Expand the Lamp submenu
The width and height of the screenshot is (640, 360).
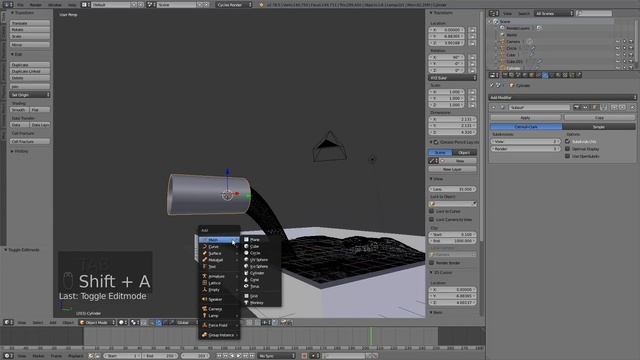pos(219,316)
